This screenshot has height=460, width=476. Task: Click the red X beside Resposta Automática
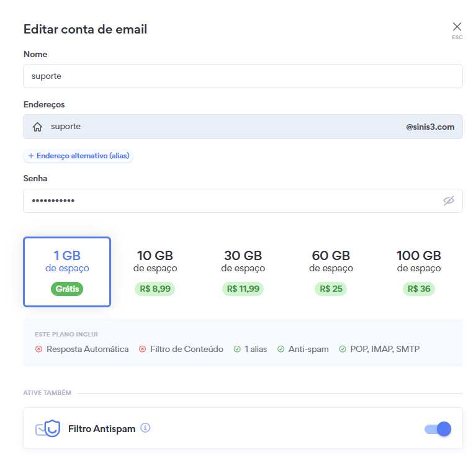tap(39, 349)
